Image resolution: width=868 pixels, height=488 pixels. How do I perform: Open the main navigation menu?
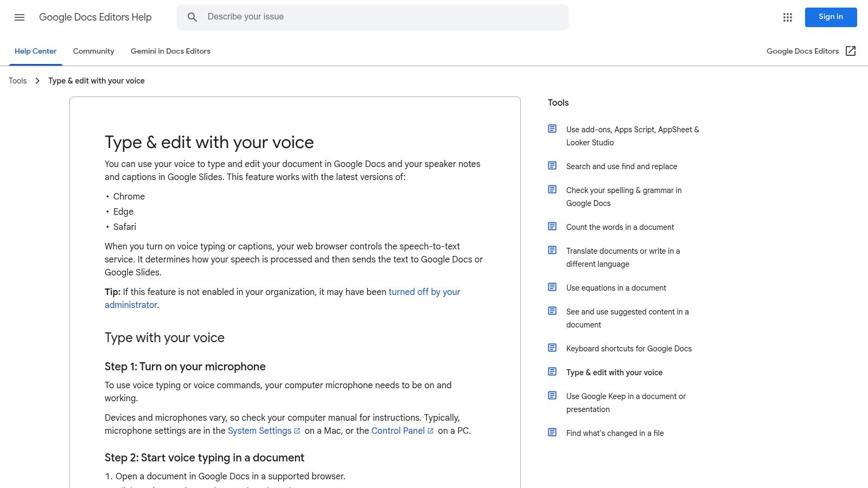20,17
